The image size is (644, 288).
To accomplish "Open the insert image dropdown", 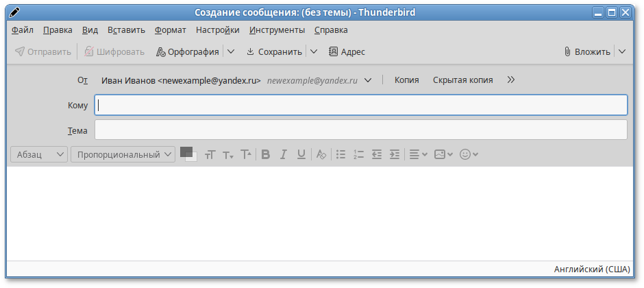I will click(x=443, y=154).
